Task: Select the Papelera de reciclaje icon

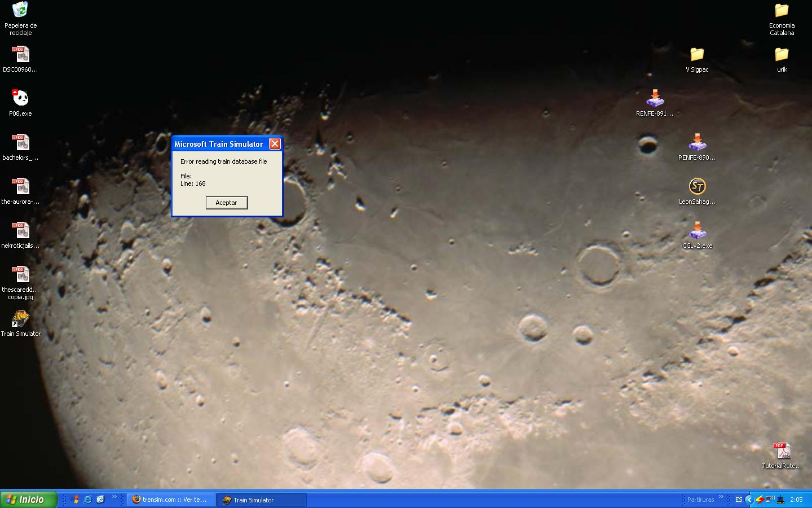Action: (x=20, y=11)
